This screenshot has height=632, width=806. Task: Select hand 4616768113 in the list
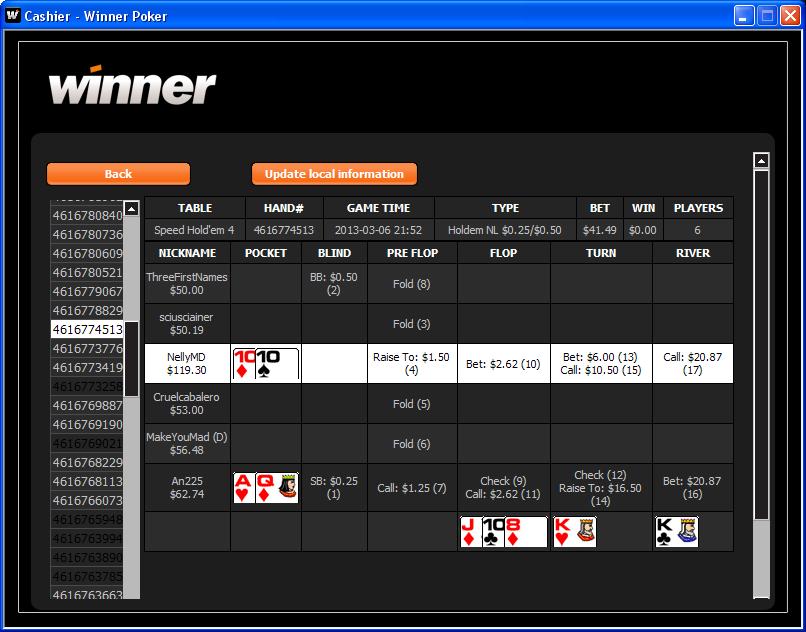pyautogui.click(x=87, y=482)
